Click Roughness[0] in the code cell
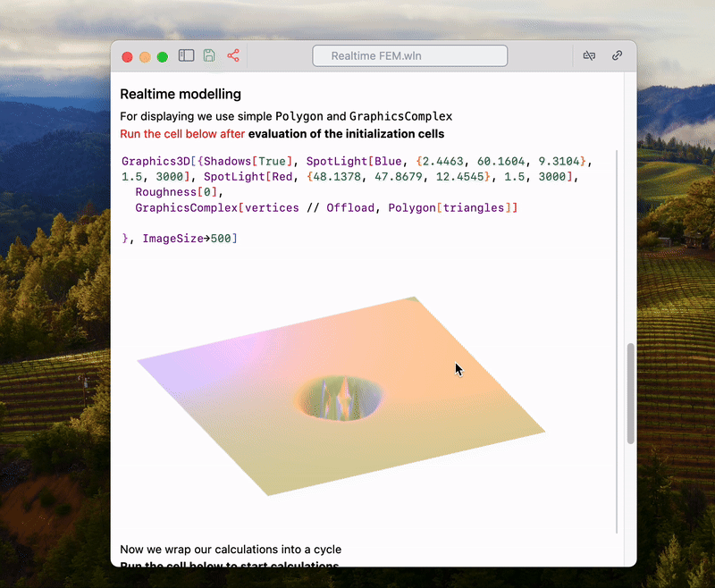 176,192
